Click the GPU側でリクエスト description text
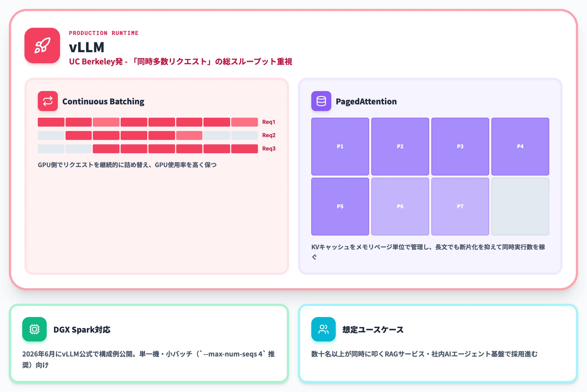 (127, 165)
